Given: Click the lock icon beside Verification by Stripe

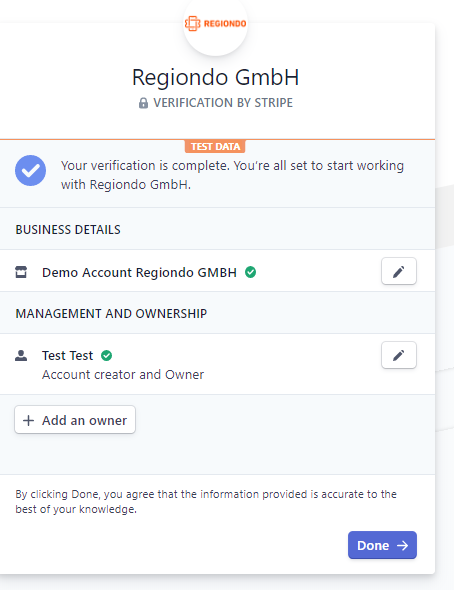Looking at the screenshot, I should pos(143,103).
